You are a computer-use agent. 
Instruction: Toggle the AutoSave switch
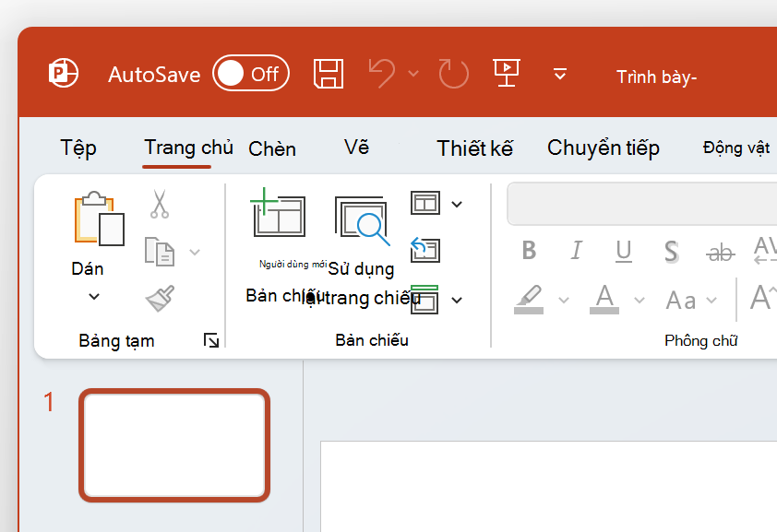coord(251,73)
